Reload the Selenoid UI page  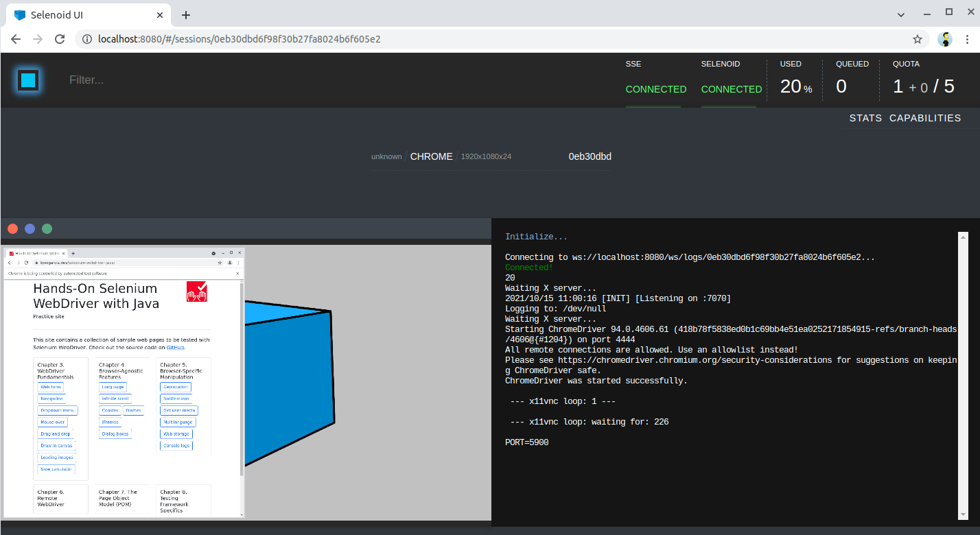[x=60, y=39]
